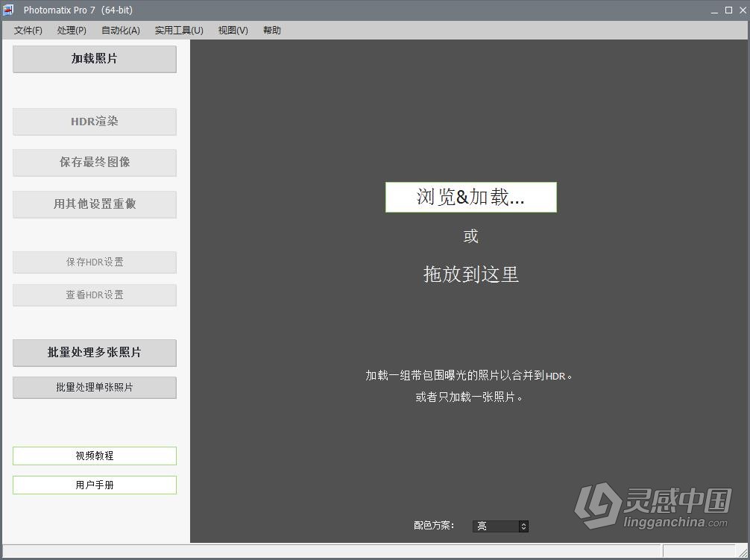Open the 视图(V) menu
The height and width of the screenshot is (560, 750).
[x=233, y=30]
